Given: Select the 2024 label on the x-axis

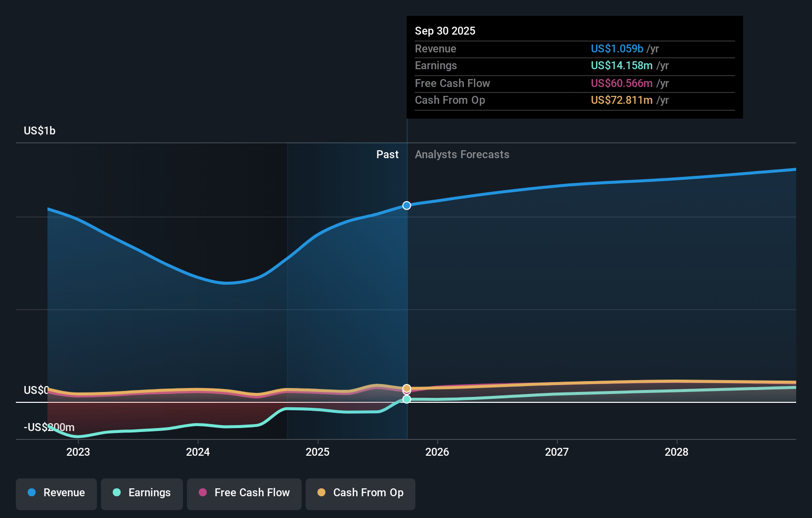Looking at the screenshot, I should 198,452.
